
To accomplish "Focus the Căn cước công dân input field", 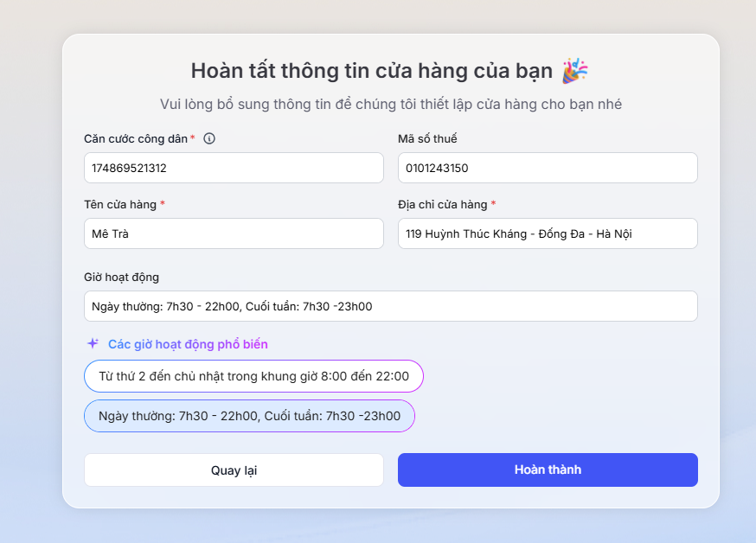I will click(x=234, y=168).
